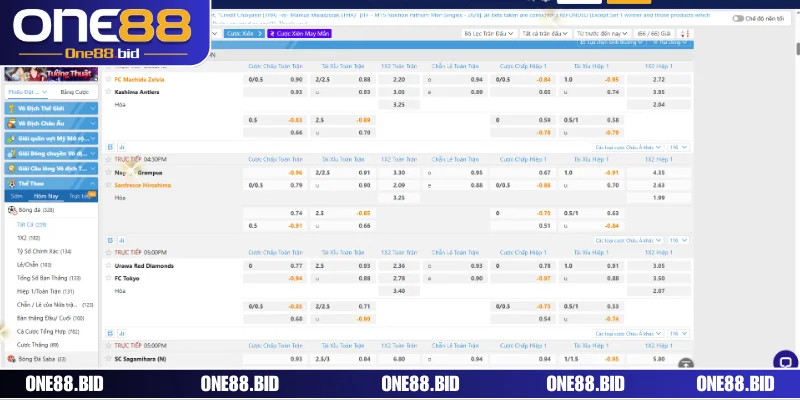Favorite FC Machida Zelvia with star icon
The image size is (800, 400).
click(110, 79)
